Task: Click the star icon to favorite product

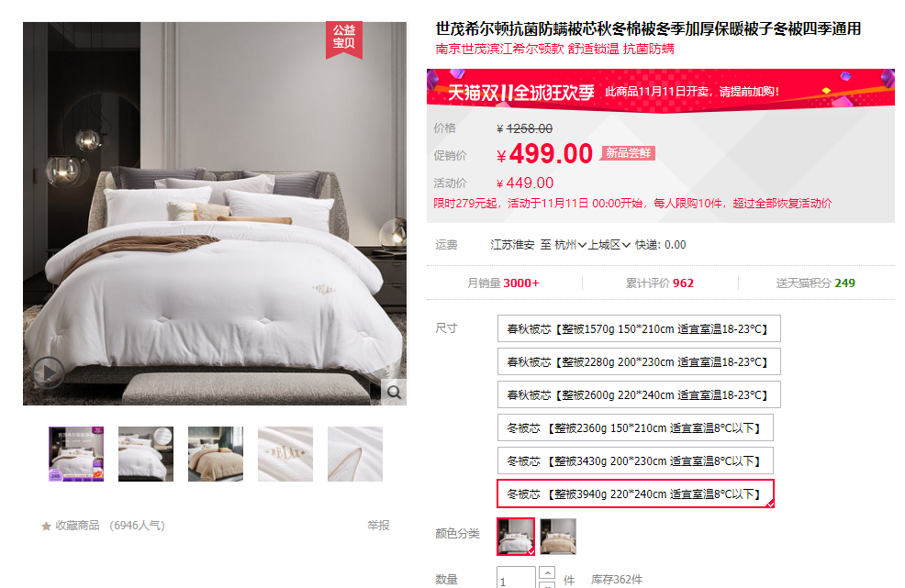Action: point(46,526)
